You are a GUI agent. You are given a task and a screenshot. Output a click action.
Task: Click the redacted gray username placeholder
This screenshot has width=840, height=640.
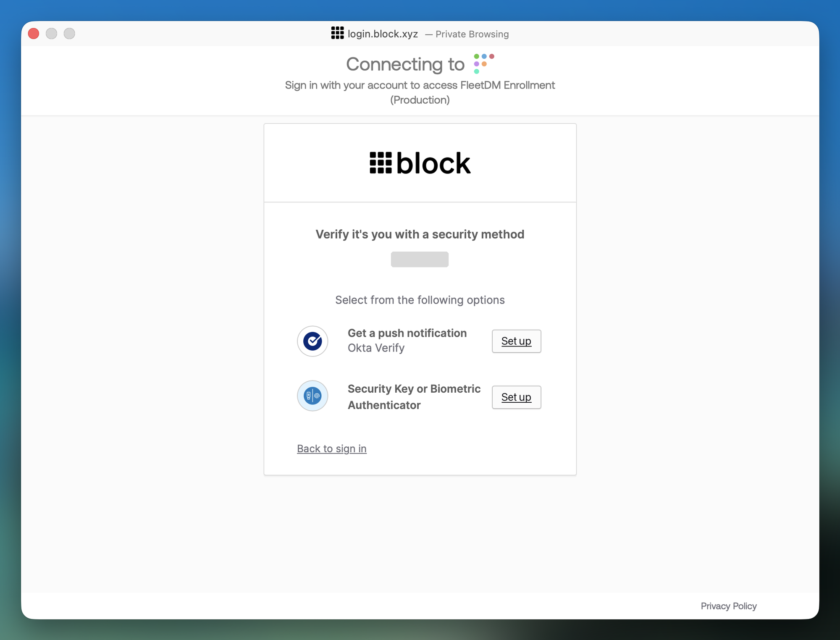pos(420,259)
